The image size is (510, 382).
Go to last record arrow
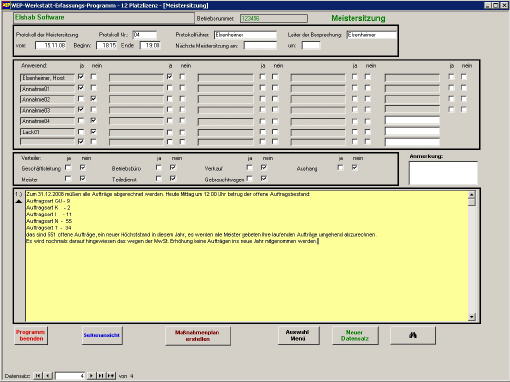point(100,376)
